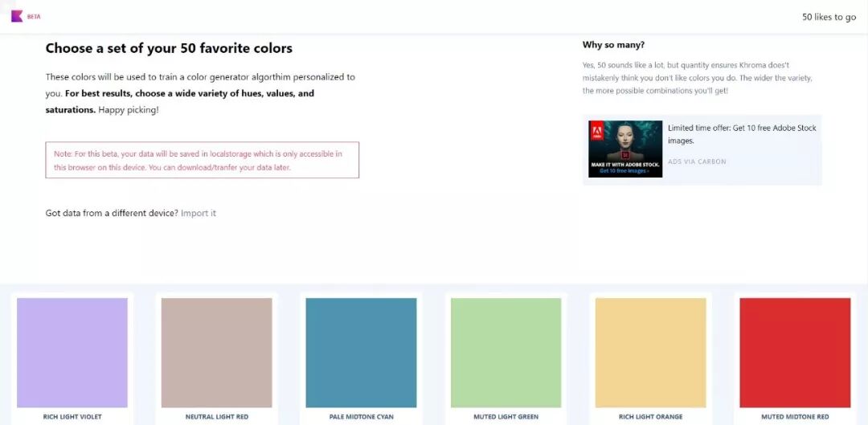Click the "Ads via Carbon" link
868x425 pixels.
coord(697,161)
